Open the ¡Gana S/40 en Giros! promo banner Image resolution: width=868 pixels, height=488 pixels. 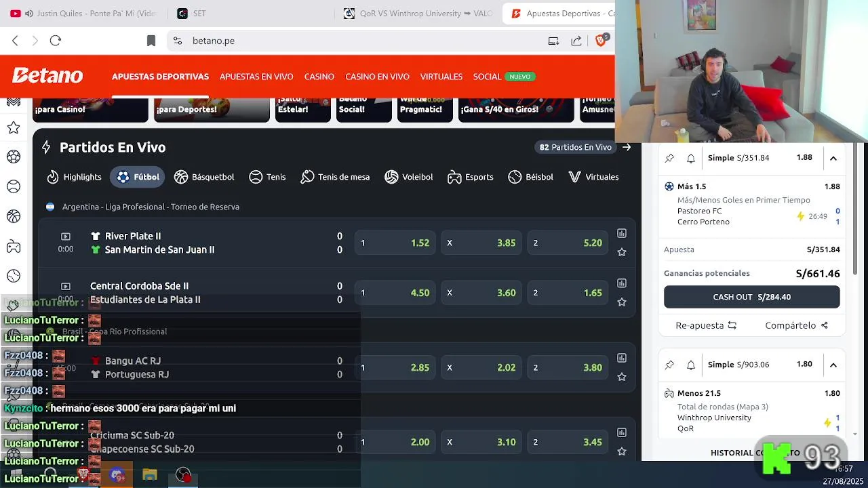pyautogui.click(x=516, y=110)
